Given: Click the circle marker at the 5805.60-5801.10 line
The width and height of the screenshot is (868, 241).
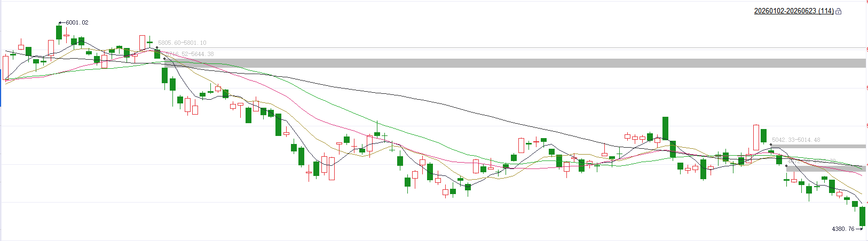Looking at the screenshot, I should pyautogui.click(x=157, y=47).
